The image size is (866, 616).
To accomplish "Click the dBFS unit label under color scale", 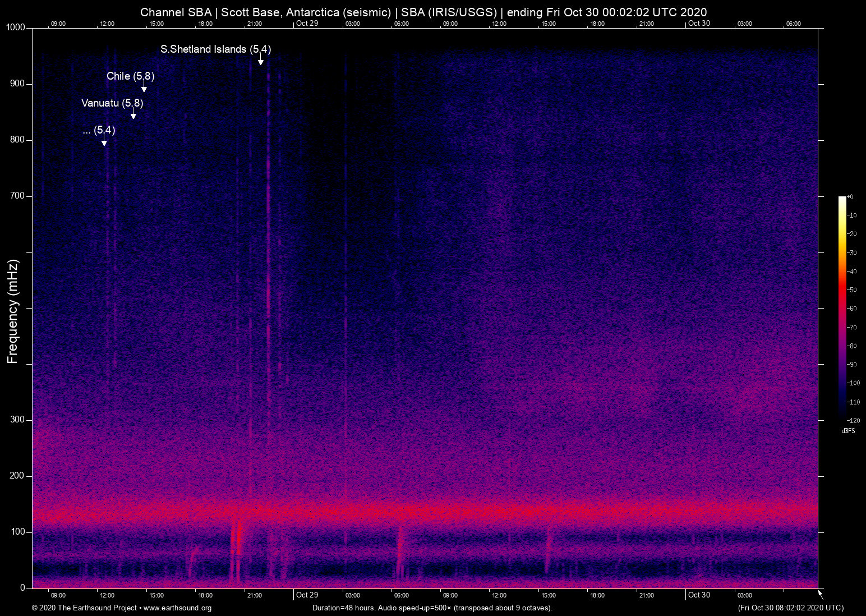I will [848, 431].
